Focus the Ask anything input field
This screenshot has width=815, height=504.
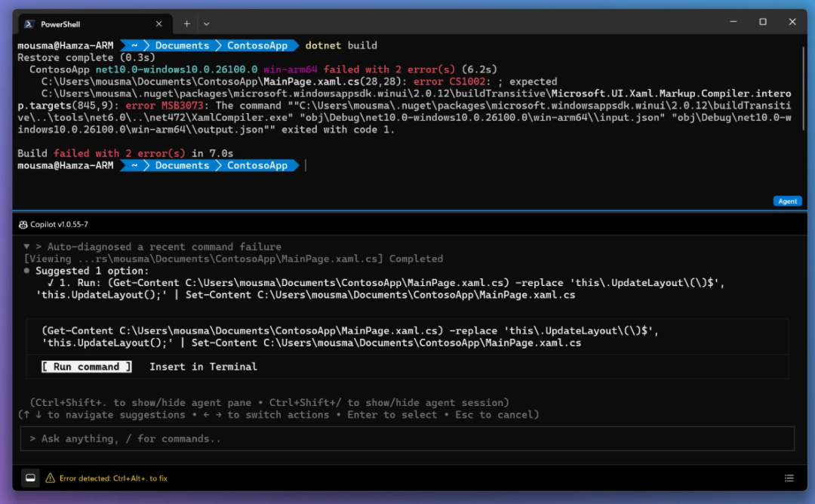click(407, 438)
